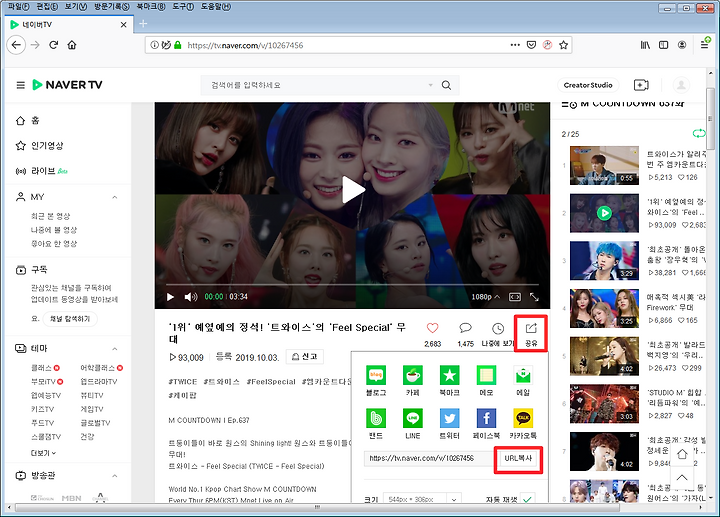Open the Firefox hamburger menu
Screen dimensions: 720x517
704,45
